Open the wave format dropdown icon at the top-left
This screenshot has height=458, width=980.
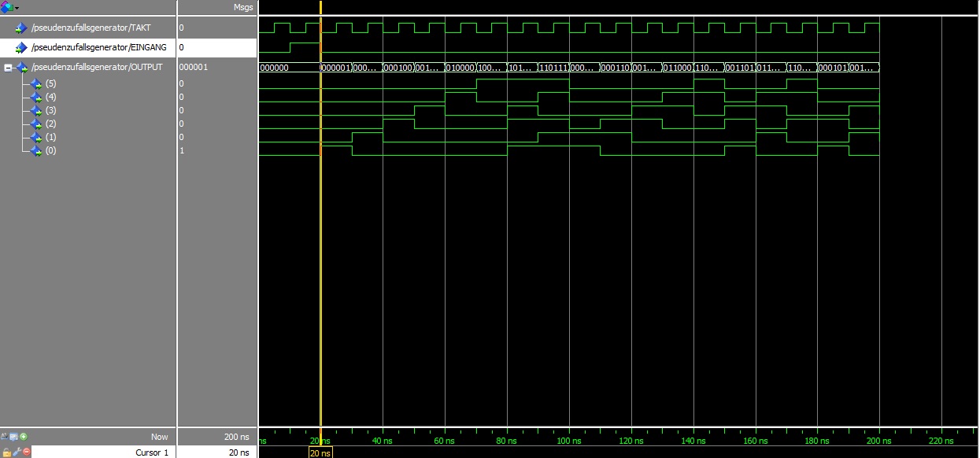pos(9,7)
